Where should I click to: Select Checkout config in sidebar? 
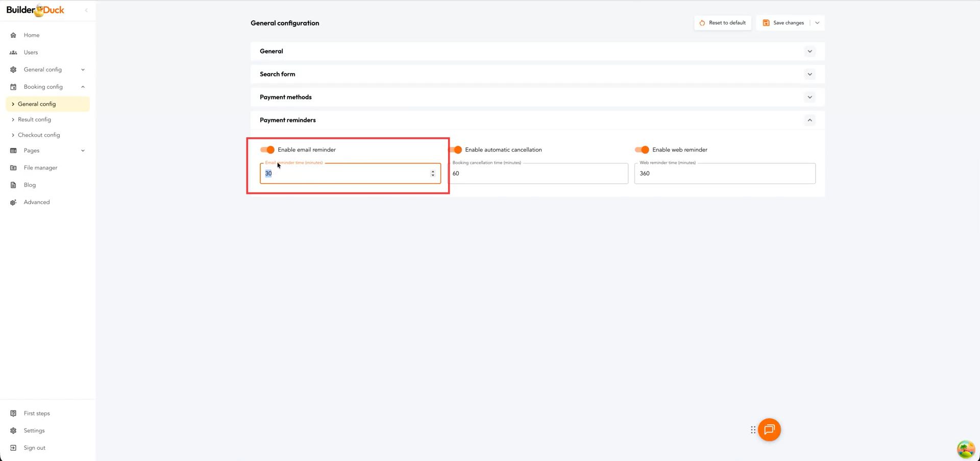click(39, 135)
